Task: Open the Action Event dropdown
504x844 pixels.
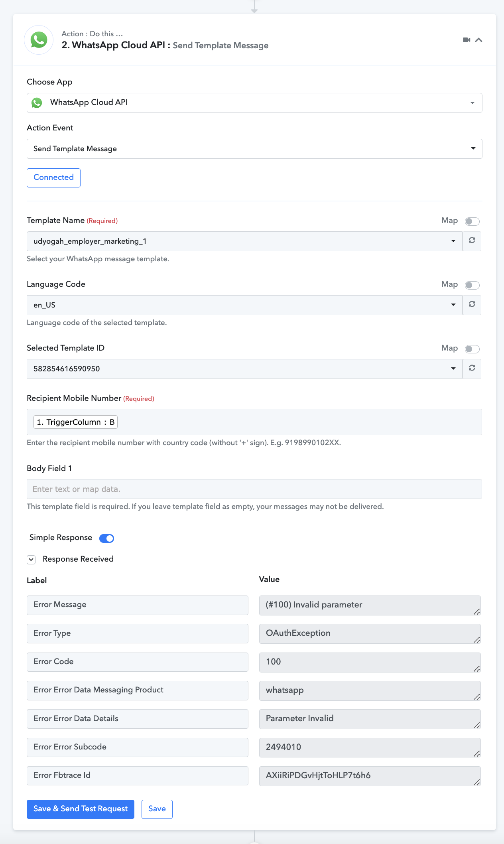Action: click(x=254, y=149)
